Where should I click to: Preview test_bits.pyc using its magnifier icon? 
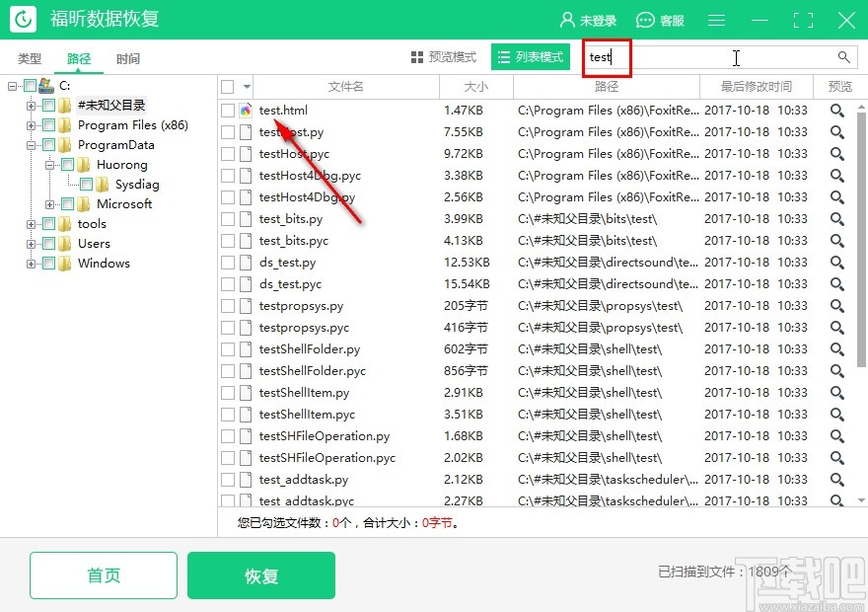pyautogui.click(x=837, y=241)
